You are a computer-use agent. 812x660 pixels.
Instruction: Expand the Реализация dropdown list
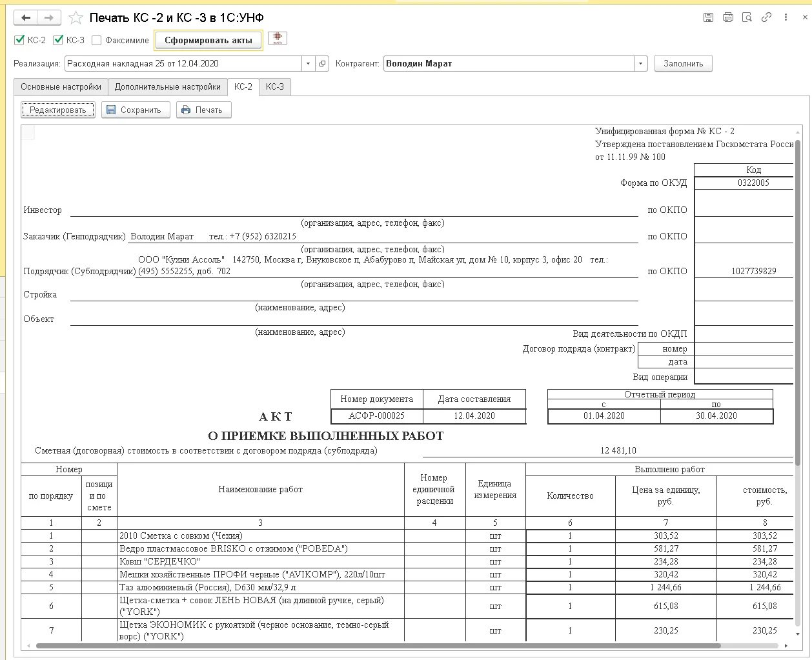coord(308,63)
